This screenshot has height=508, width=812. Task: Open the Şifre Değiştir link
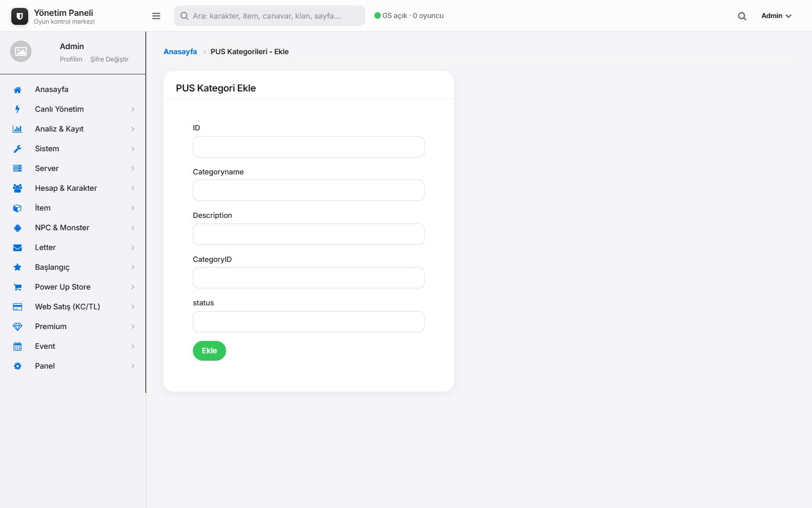click(109, 59)
